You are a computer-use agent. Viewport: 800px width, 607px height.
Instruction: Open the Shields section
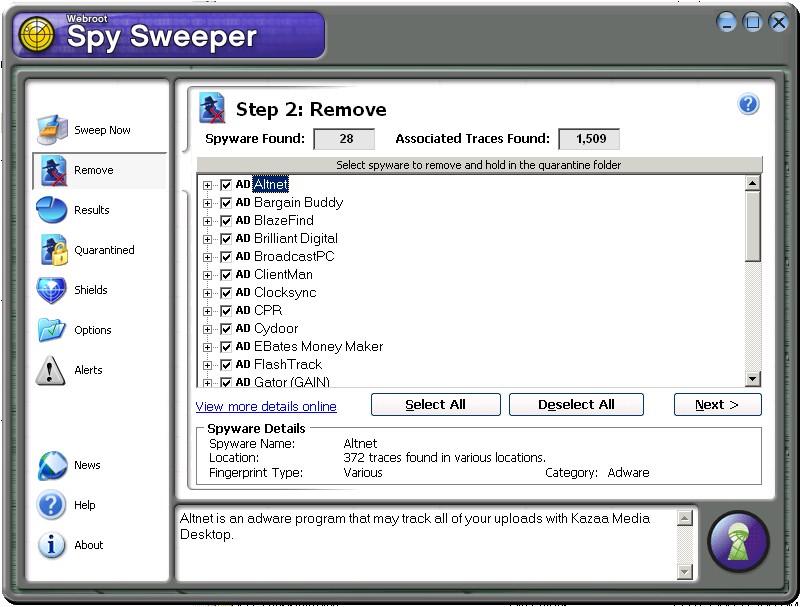91,290
